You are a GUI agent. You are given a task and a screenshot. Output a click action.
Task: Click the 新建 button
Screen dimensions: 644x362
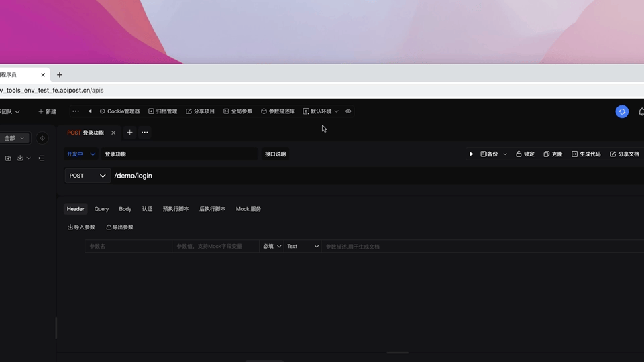coord(47,112)
